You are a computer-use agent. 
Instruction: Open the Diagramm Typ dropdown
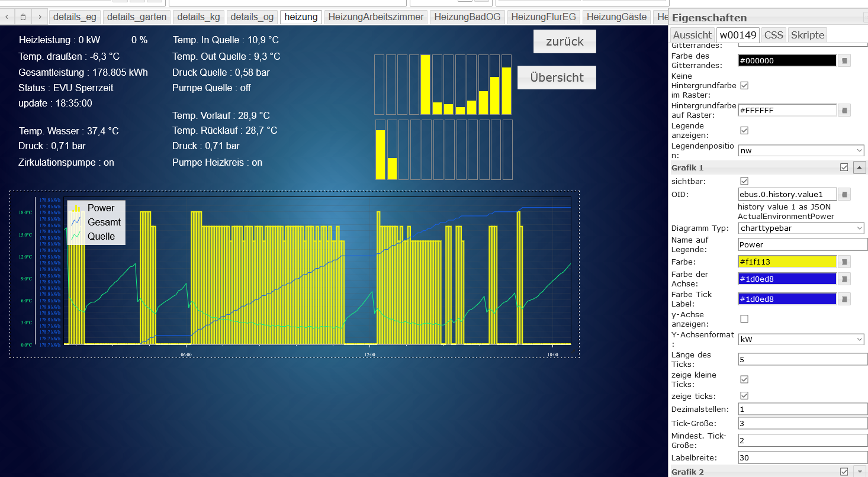[x=801, y=228]
